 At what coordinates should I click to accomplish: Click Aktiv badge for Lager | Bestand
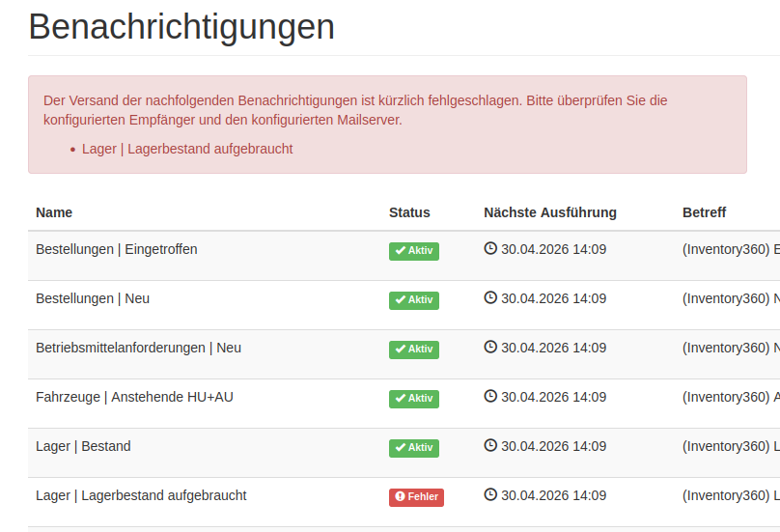coord(414,448)
